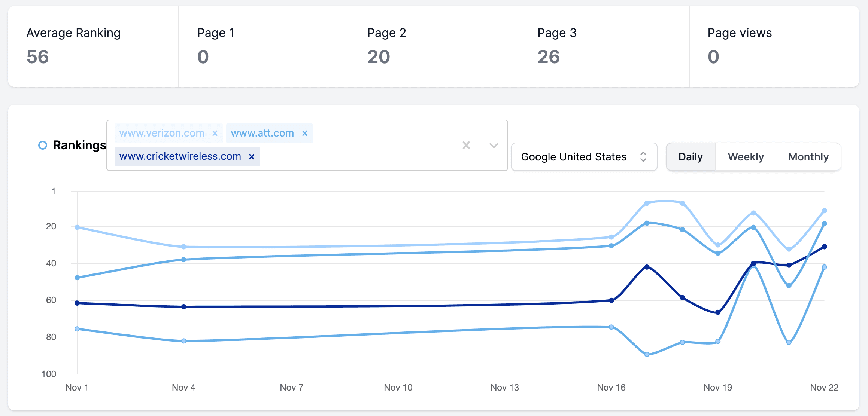This screenshot has width=868, height=416.
Task: Remove the www.cricketwireless.com tag
Action: click(x=252, y=156)
